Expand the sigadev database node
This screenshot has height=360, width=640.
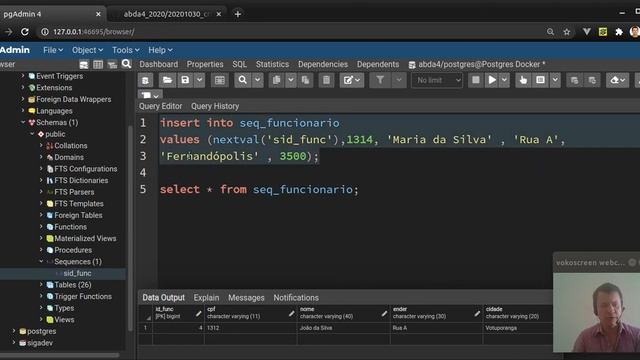[14, 342]
